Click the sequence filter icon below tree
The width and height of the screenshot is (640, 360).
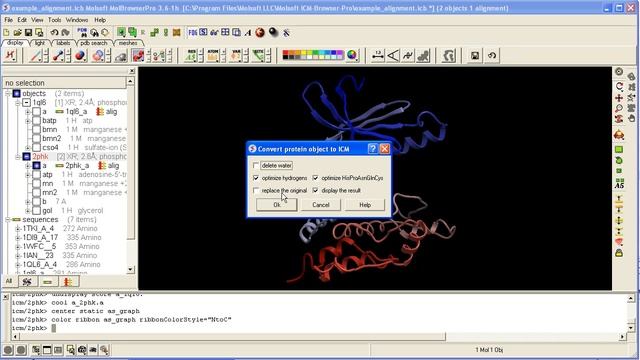(x=48, y=281)
